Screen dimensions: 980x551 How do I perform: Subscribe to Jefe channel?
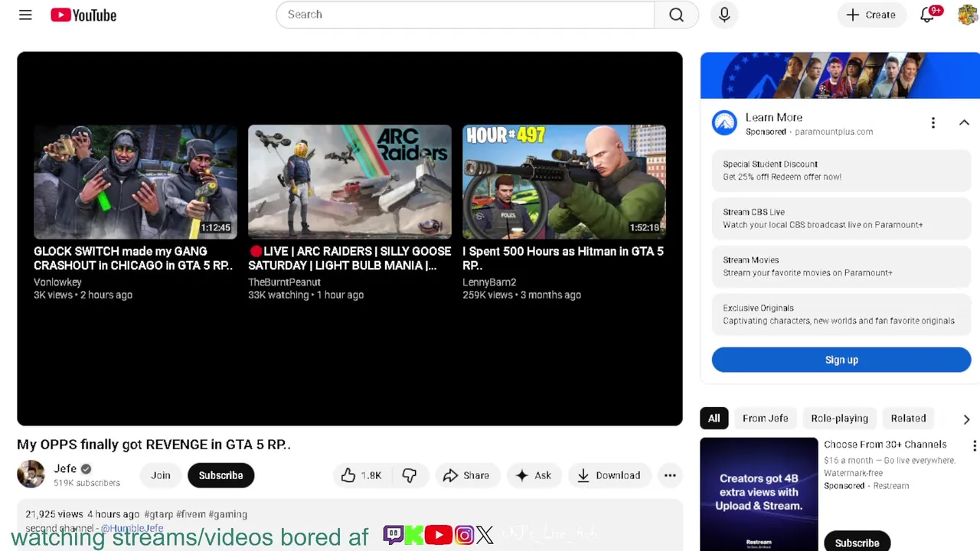click(220, 475)
